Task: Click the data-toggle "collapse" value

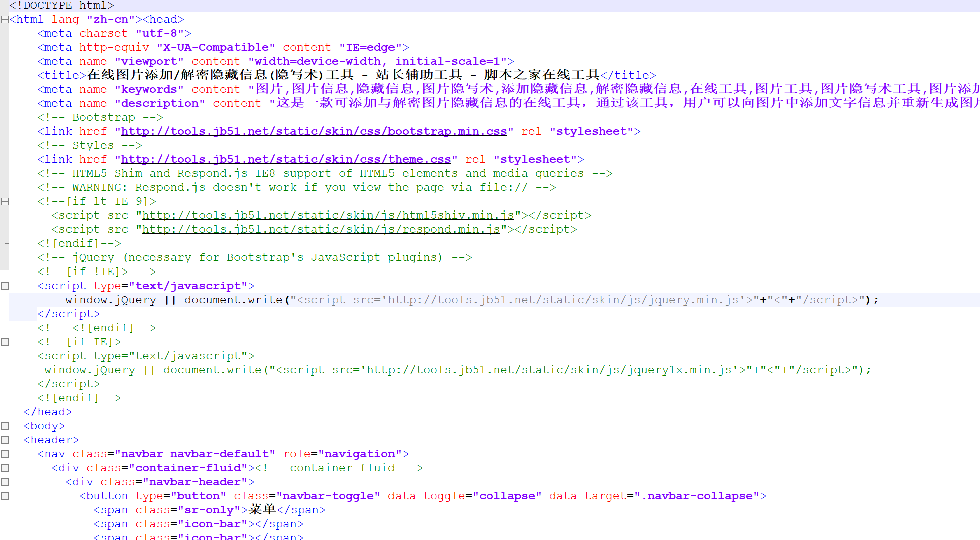Action: (x=507, y=496)
